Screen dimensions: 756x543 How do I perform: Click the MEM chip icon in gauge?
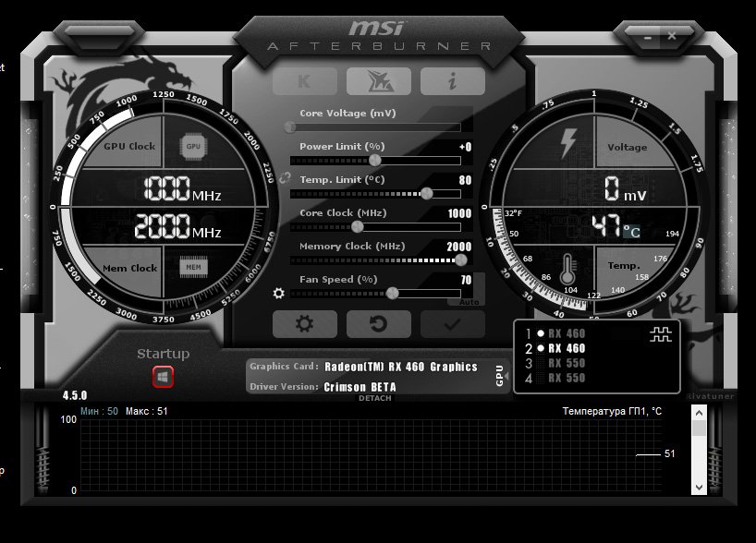(193, 268)
